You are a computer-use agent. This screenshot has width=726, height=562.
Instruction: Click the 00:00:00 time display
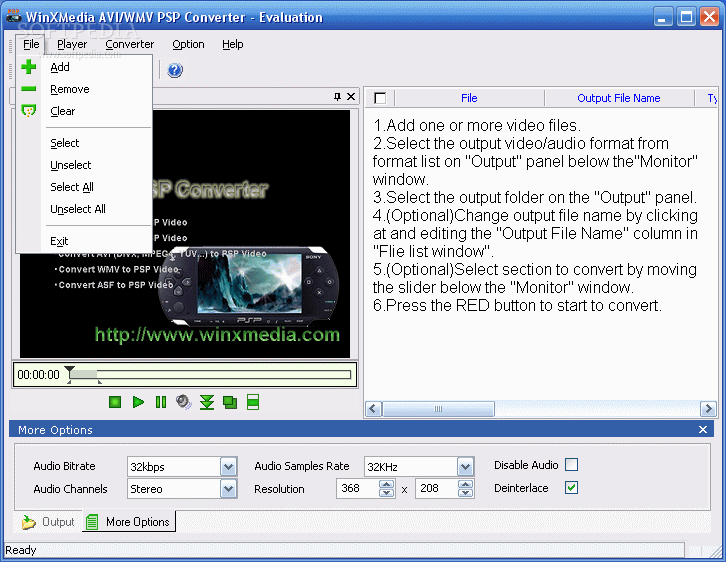pyautogui.click(x=38, y=375)
